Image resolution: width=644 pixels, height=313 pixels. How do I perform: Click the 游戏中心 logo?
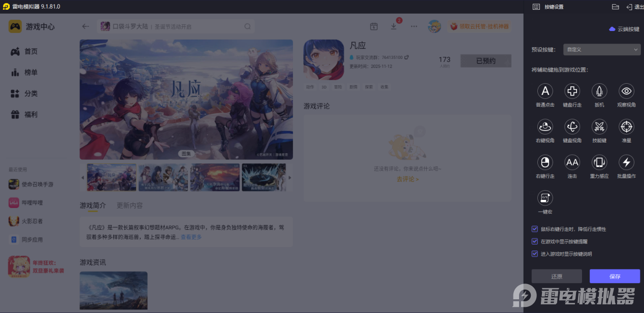[31, 26]
